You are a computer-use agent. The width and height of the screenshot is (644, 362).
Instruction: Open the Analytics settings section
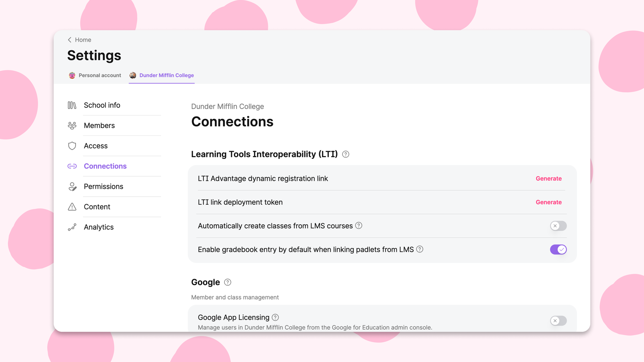click(x=99, y=227)
